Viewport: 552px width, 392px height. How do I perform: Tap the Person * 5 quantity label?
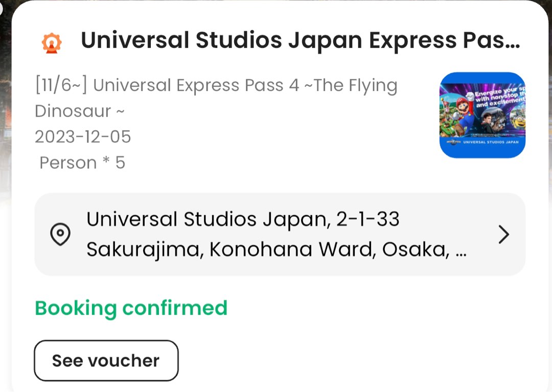pos(82,162)
